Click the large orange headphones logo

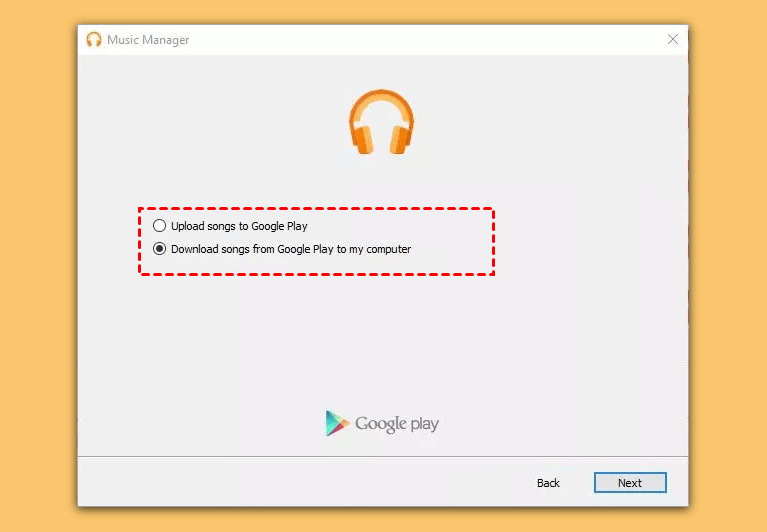point(382,122)
